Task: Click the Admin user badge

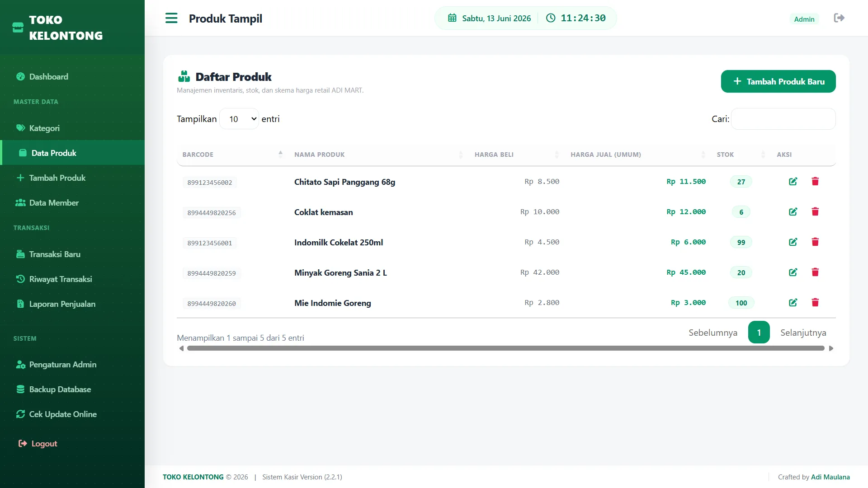Action: pyautogui.click(x=804, y=19)
